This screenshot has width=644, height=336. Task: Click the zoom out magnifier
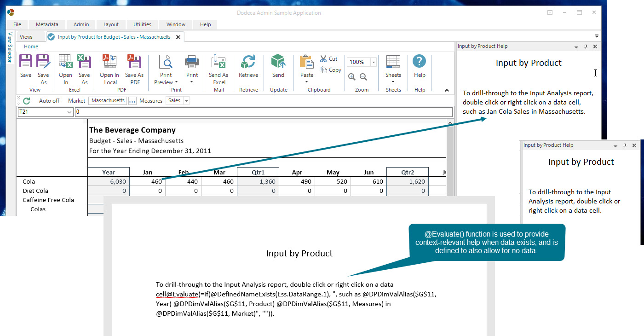pos(363,77)
